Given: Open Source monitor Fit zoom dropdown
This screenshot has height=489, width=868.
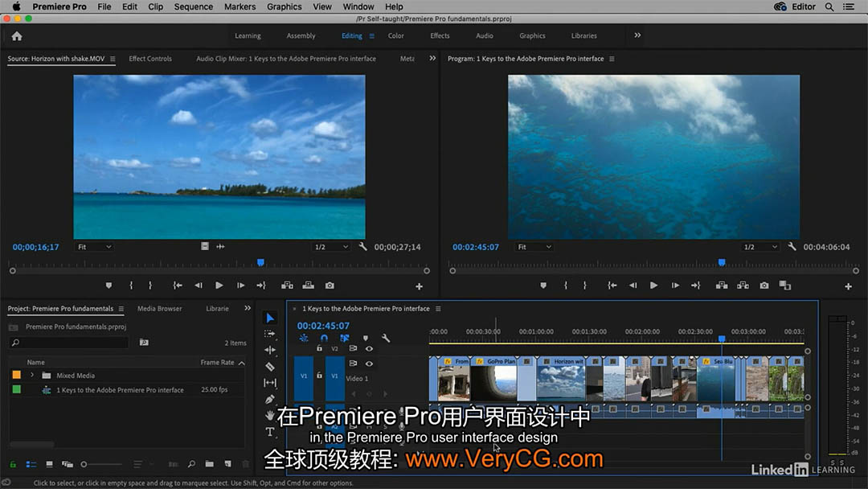Looking at the screenshot, I should pyautogui.click(x=94, y=247).
